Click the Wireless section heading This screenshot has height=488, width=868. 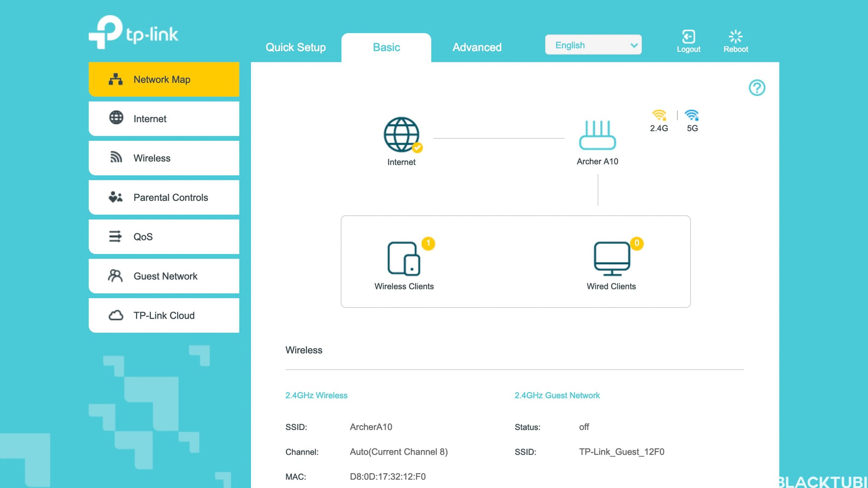(304, 350)
